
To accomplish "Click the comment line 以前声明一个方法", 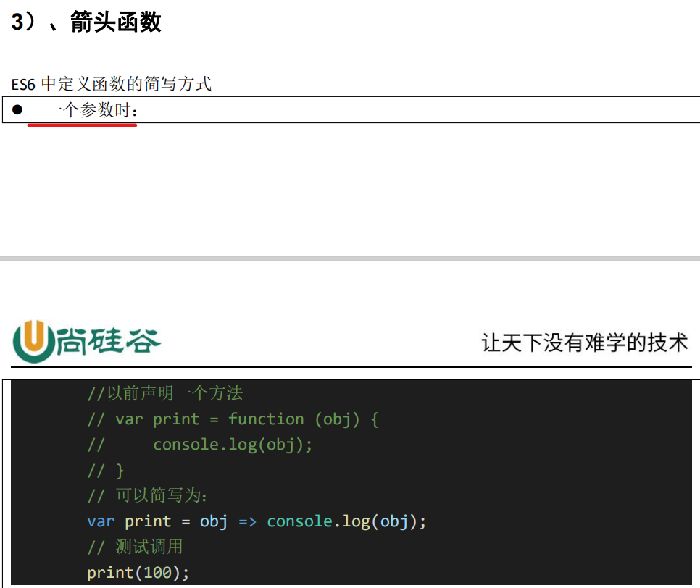I will [164, 394].
